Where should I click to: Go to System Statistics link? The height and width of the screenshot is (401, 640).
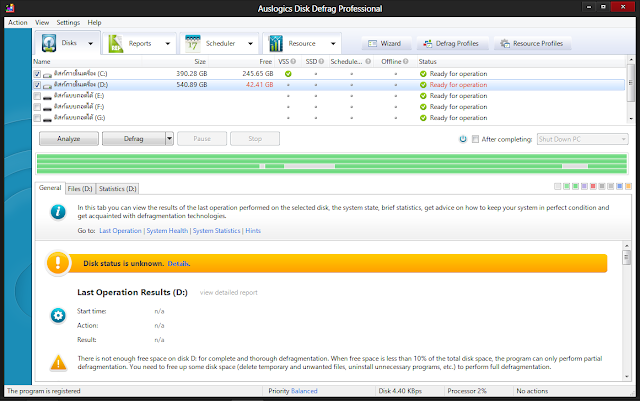tap(216, 231)
